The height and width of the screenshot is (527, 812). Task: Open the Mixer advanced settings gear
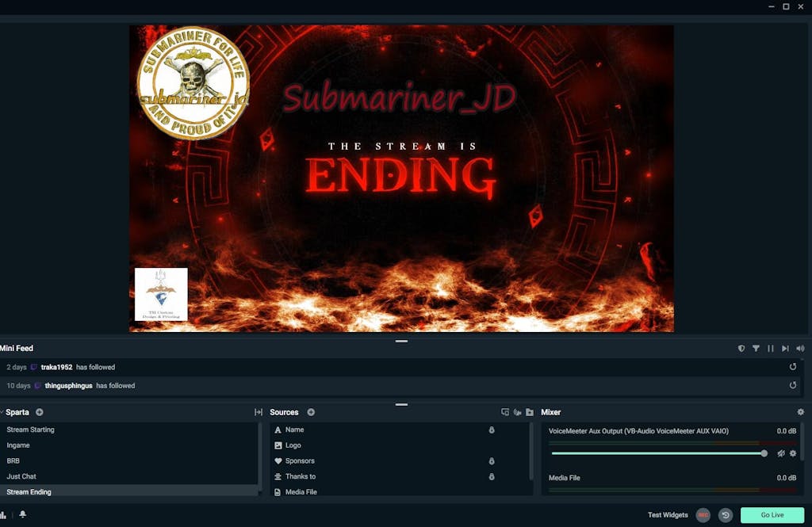pos(800,412)
